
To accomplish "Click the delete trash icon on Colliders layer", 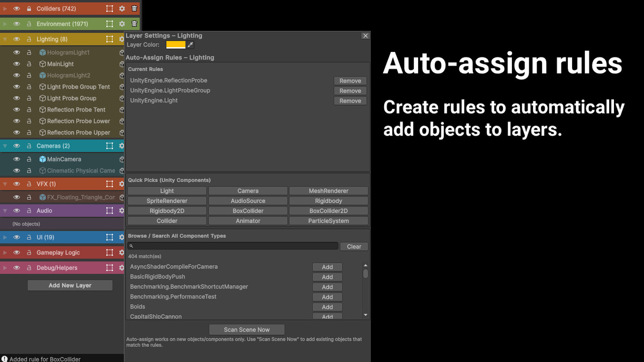I will 134,8.
